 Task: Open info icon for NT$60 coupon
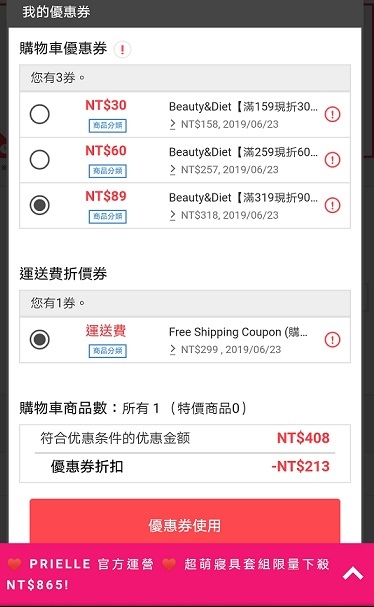[x=332, y=159]
